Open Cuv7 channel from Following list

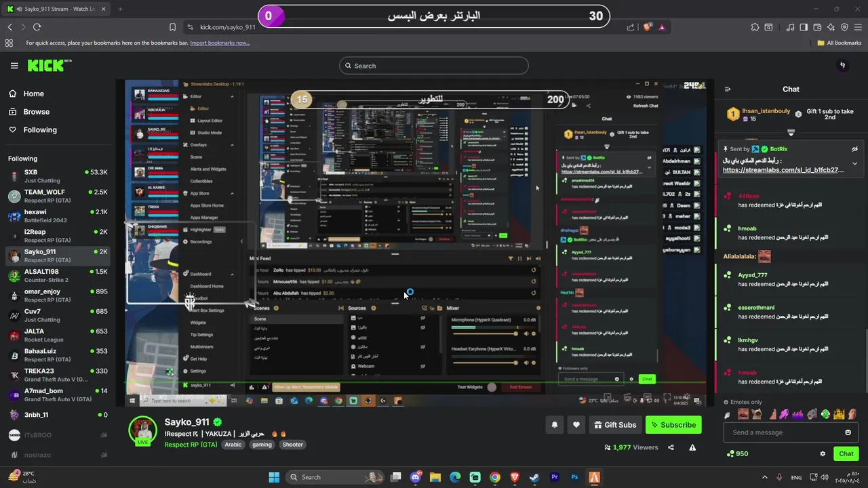pos(58,315)
